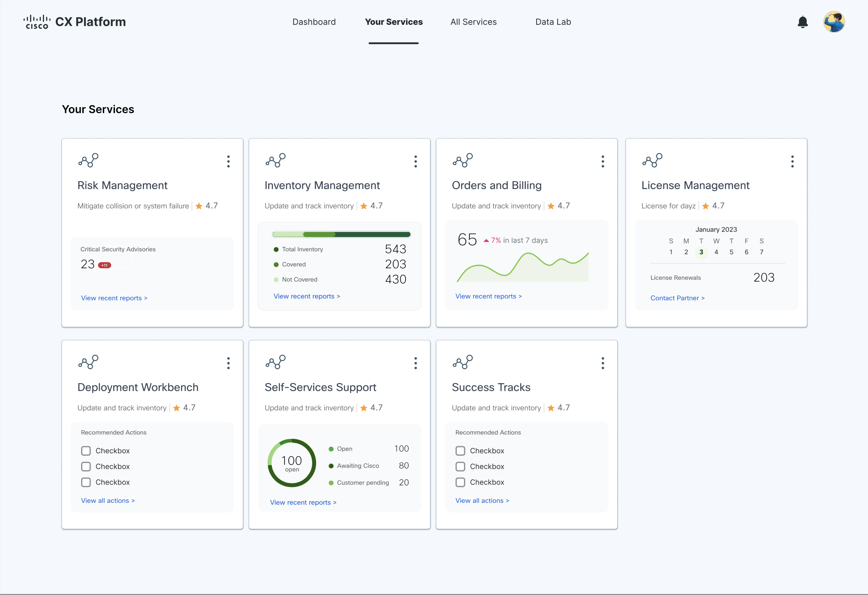Click the Risk Management card graph icon
Viewport: 868px width, 595px height.
point(89,160)
